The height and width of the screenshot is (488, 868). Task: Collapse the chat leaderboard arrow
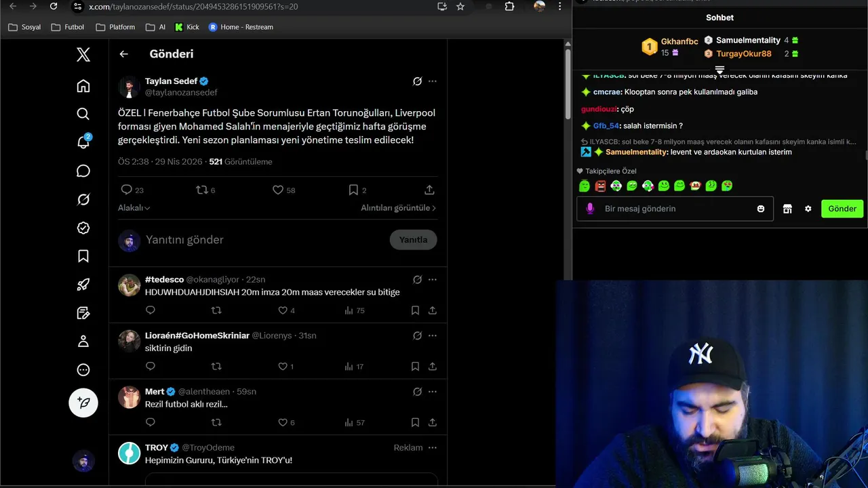(719, 70)
